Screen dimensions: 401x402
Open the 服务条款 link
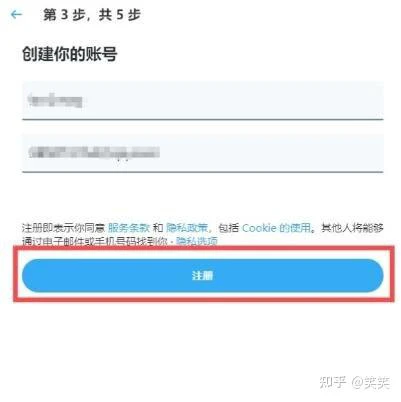tap(129, 228)
